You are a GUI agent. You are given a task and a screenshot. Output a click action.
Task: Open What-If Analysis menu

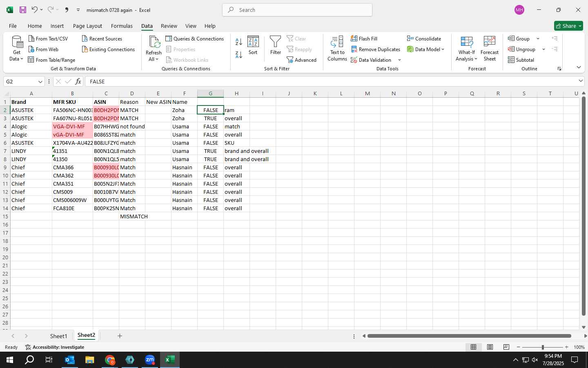[x=467, y=49]
